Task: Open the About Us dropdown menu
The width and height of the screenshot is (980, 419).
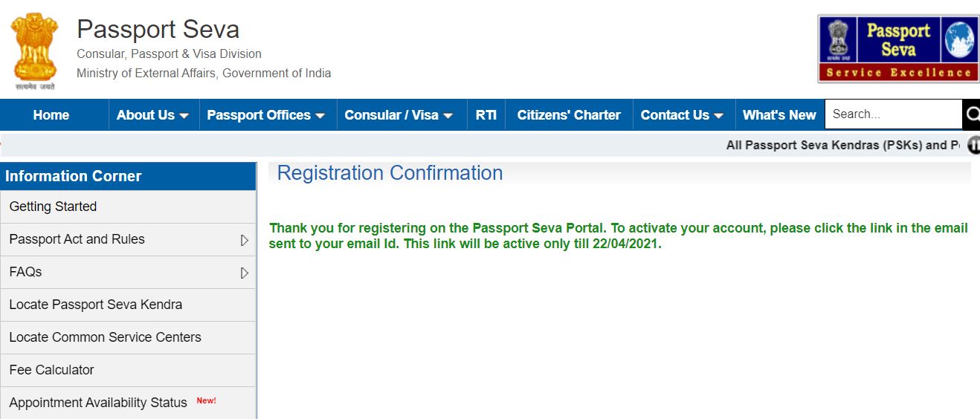Action: (x=153, y=115)
